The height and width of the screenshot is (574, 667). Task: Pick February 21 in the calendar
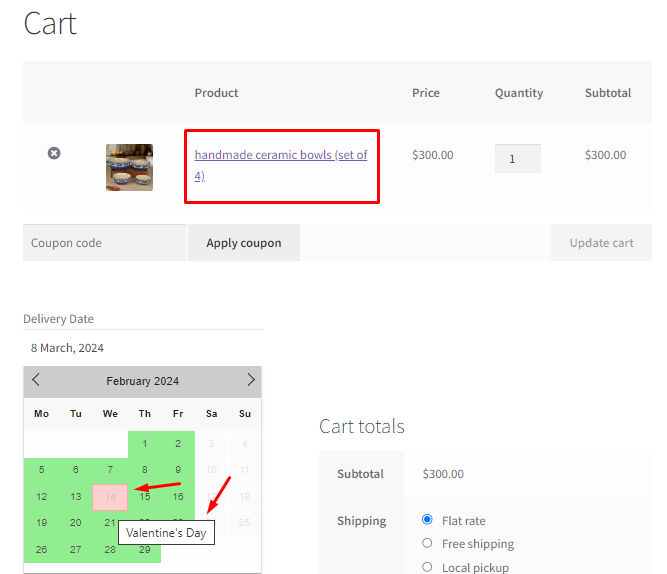pyautogui.click(x=109, y=523)
